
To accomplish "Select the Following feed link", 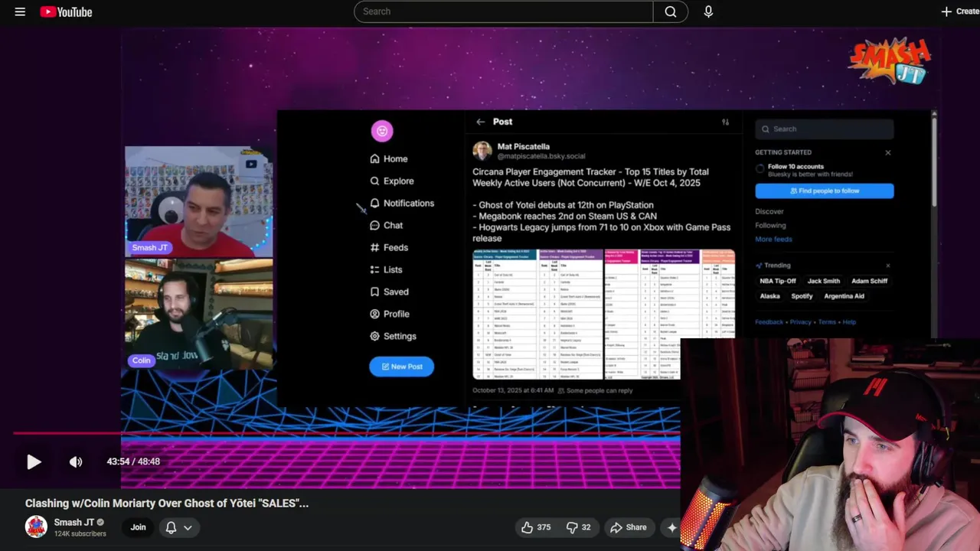I will (770, 225).
